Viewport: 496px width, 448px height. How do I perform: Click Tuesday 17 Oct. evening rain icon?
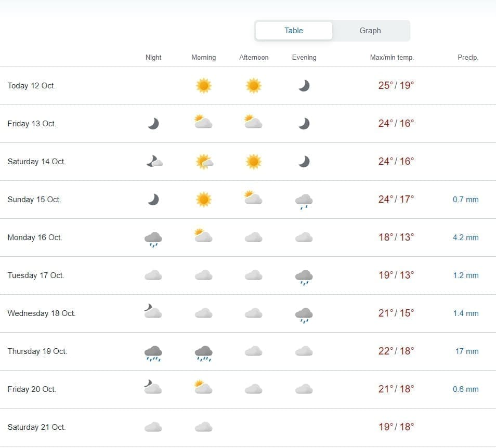[304, 276]
